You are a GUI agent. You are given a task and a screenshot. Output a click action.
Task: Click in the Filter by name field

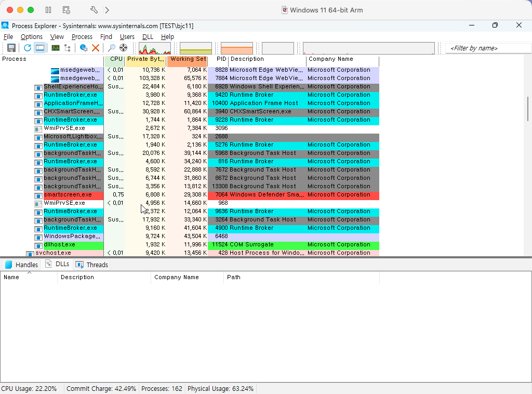pyautogui.click(x=488, y=48)
